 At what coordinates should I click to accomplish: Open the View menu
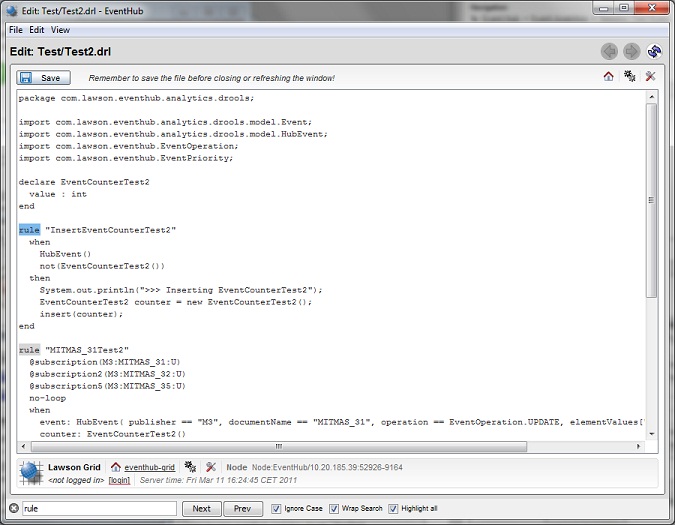[60, 30]
